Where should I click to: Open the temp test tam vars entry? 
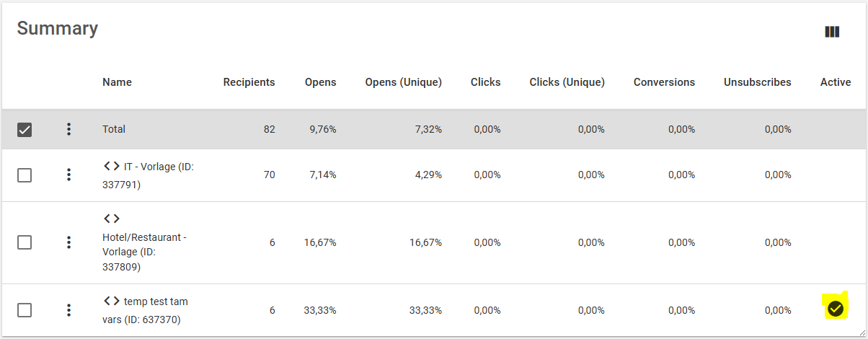145,310
